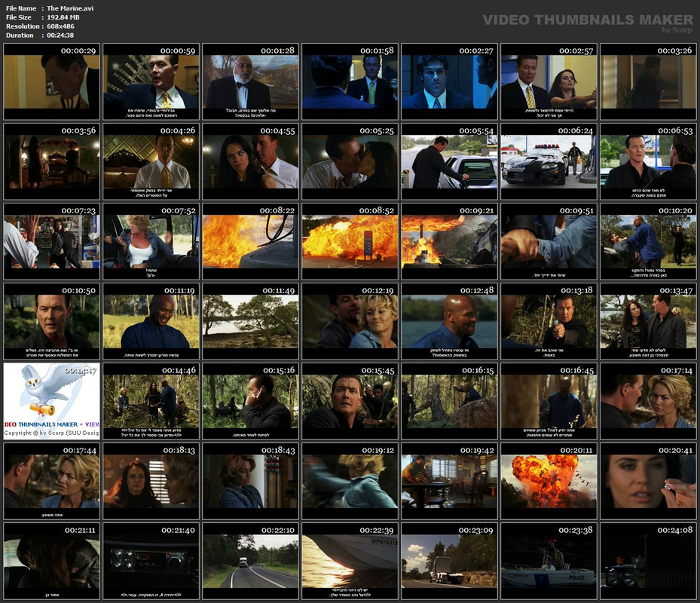700x603 pixels.
Task: Select the lake landscape at 00:11:49
Action: click(250, 322)
